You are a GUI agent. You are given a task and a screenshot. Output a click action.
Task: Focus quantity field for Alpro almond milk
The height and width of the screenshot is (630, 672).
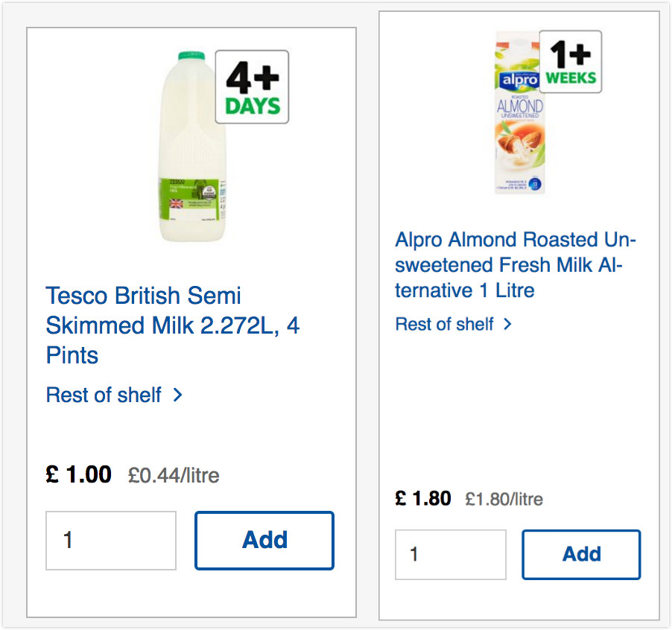[451, 555]
